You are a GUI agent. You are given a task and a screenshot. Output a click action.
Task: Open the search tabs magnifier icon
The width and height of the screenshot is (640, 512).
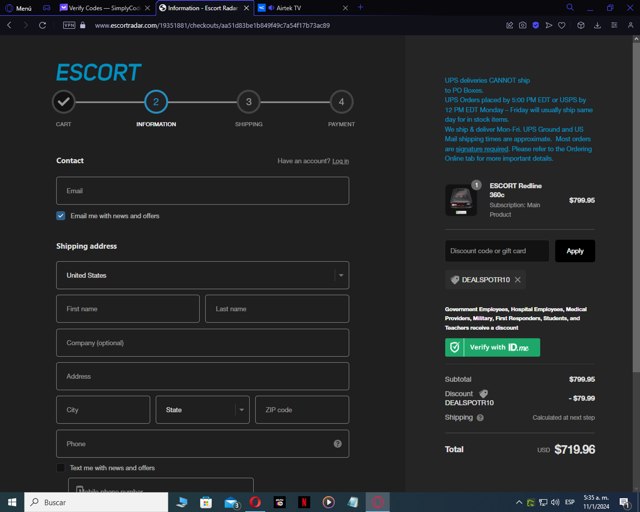pos(570,7)
